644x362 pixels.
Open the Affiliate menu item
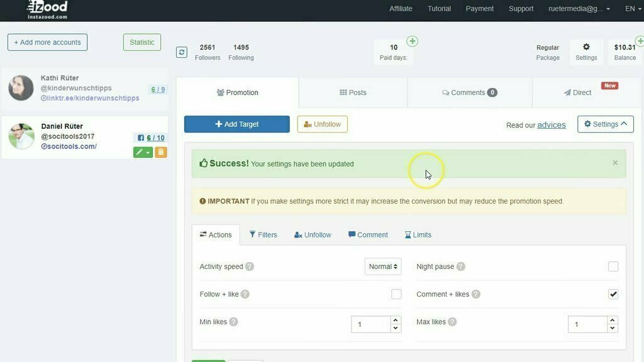(x=401, y=9)
